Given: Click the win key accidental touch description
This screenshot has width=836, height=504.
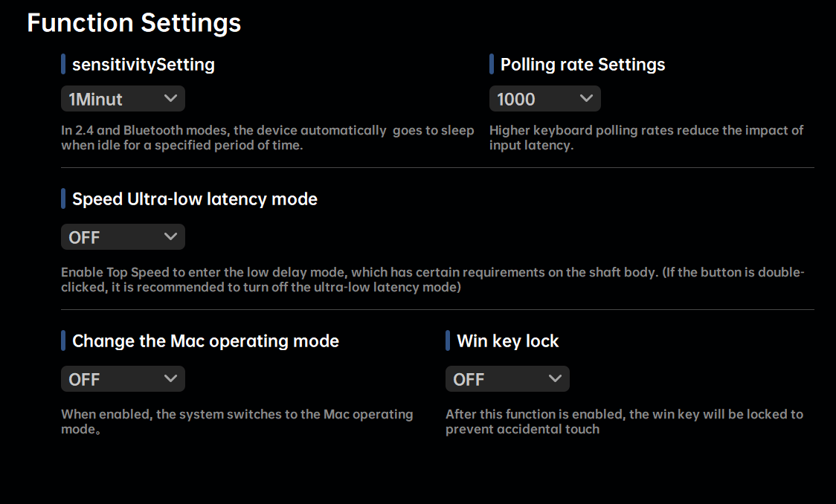Looking at the screenshot, I should click(624, 421).
